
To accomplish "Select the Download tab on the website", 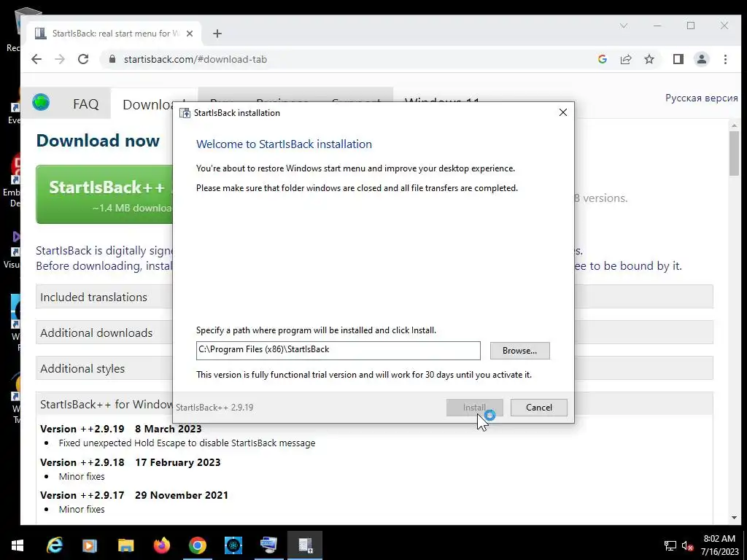I will tap(149, 104).
